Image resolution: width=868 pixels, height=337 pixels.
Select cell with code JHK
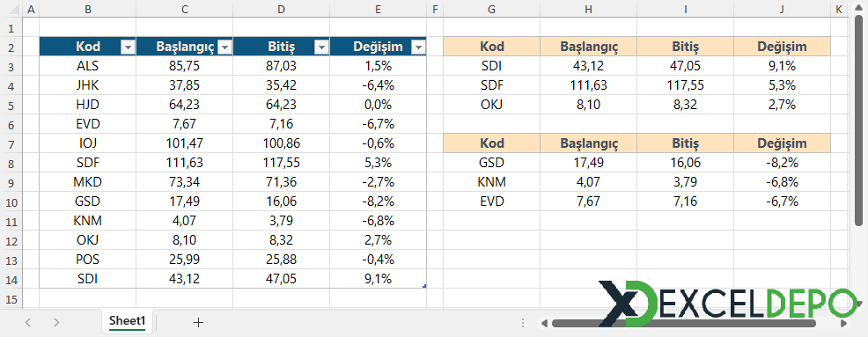pos(87,85)
